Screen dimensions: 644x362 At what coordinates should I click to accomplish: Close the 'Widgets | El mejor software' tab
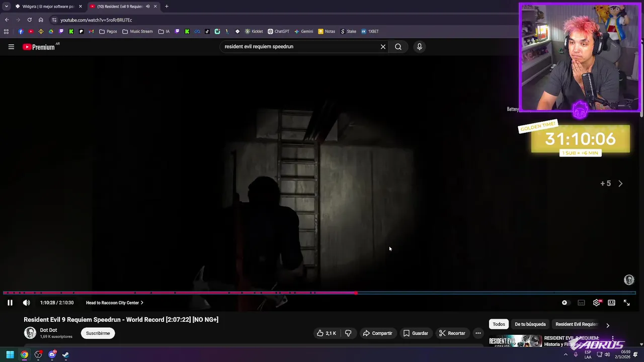tap(80, 7)
